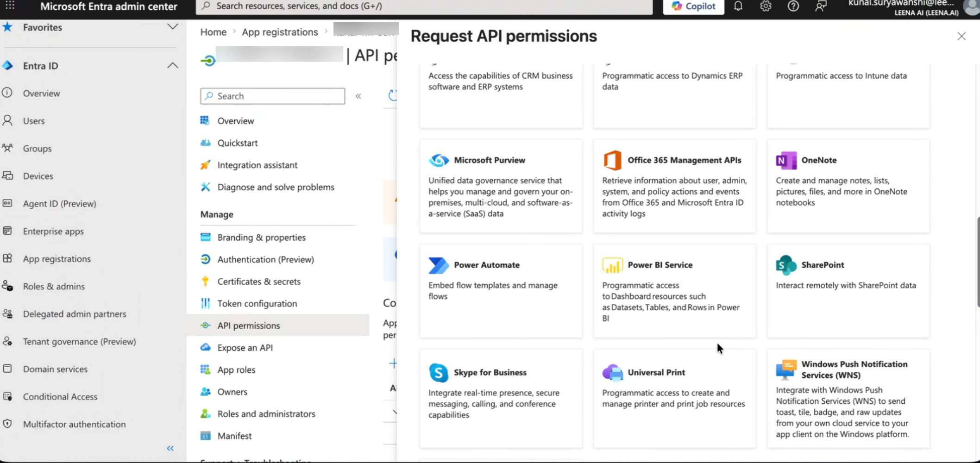The image size is (980, 463).
Task: Choose Skype for Business card
Action: tap(501, 399)
